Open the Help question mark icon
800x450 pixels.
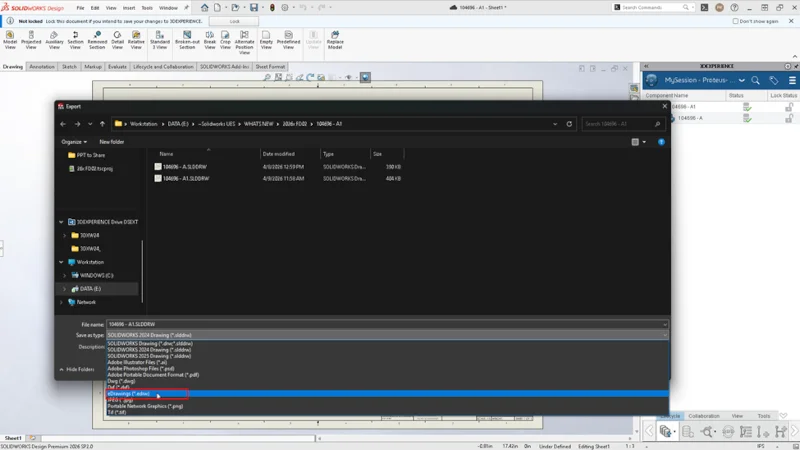click(734, 7)
